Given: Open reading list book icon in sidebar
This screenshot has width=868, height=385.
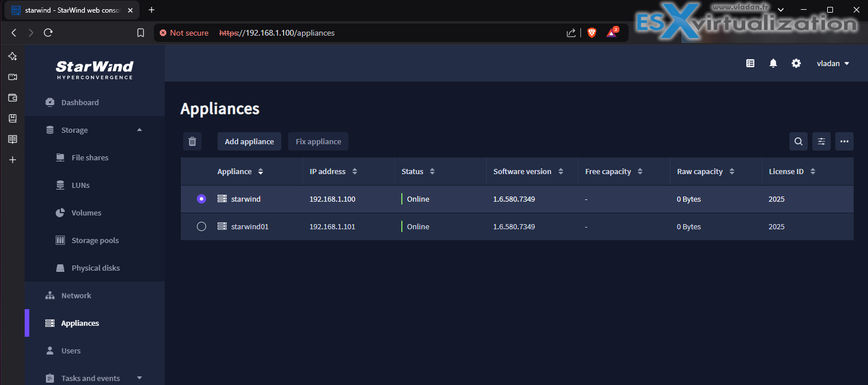Looking at the screenshot, I should click(x=13, y=139).
